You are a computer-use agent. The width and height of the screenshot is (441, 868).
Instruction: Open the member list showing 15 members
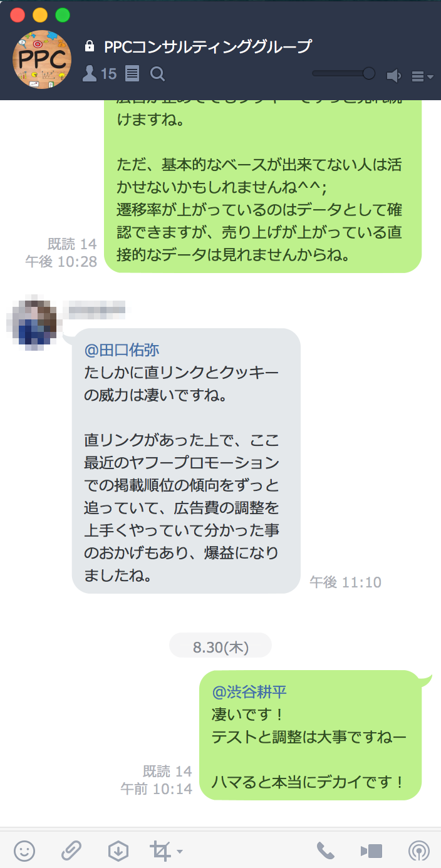(x=100, y=75)
